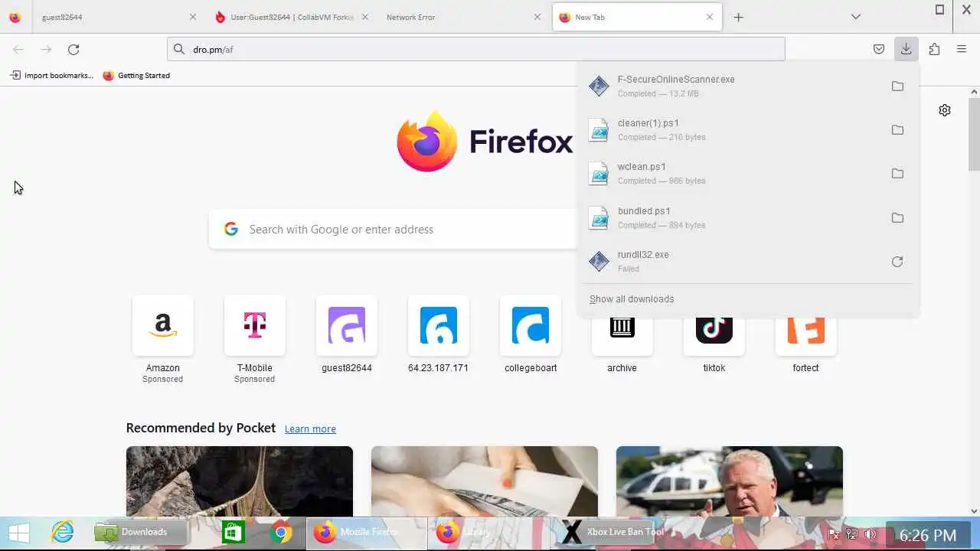Click Import bookmarks toolbar item
Screen dimensions: 980x551
[51, 75]
